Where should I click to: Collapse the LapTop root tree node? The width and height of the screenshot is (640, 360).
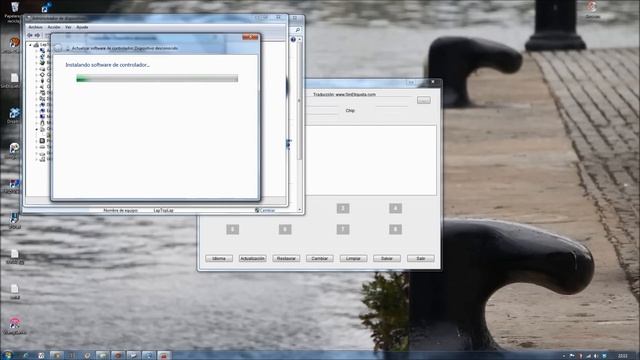pos(30,45)
